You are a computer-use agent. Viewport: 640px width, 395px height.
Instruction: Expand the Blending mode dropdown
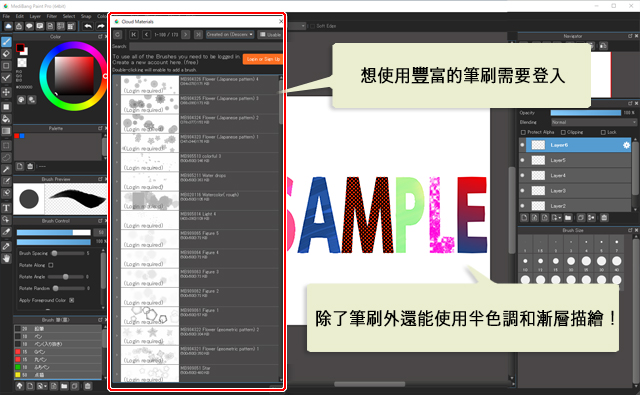coord(593,122)
